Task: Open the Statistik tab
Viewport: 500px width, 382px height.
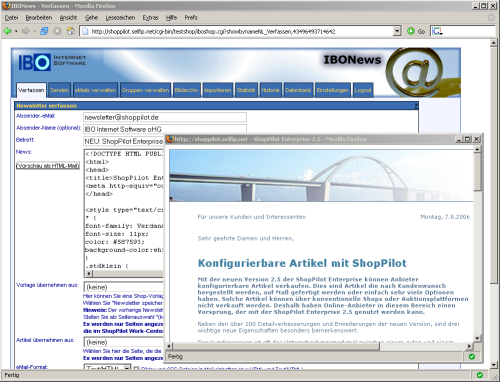Action: click(x=246, y=90)
